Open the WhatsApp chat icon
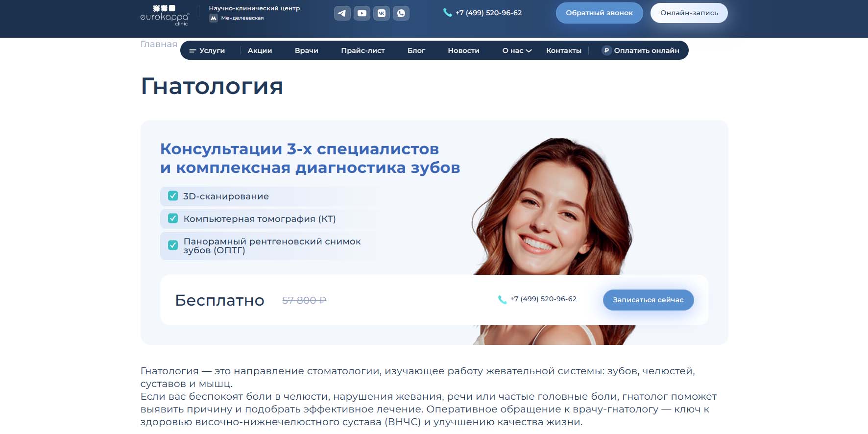 point(401,13)
